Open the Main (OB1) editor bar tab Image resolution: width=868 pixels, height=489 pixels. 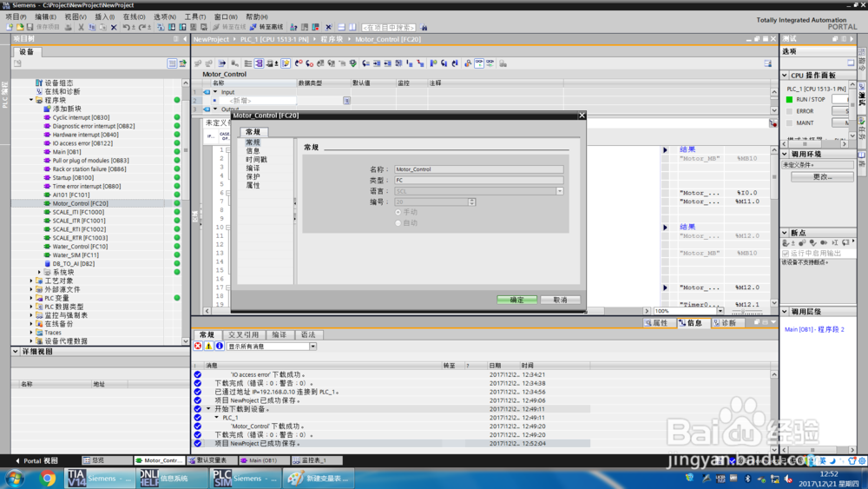264,460
